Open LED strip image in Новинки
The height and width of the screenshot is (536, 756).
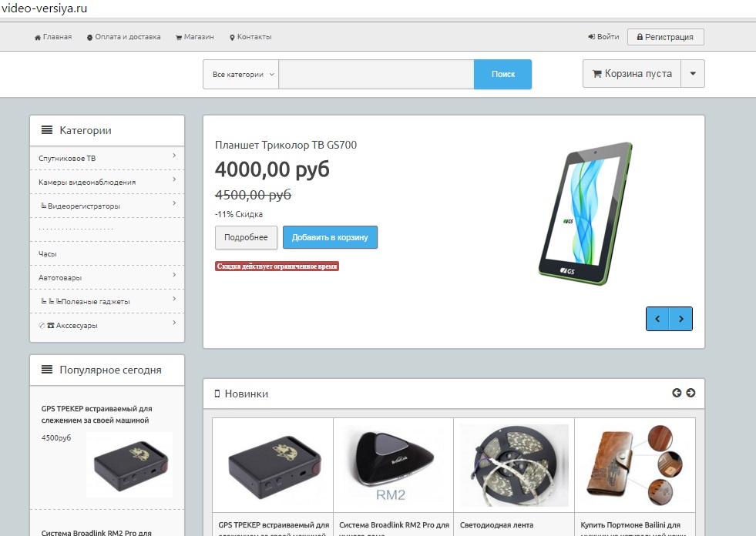click(514, 466)
